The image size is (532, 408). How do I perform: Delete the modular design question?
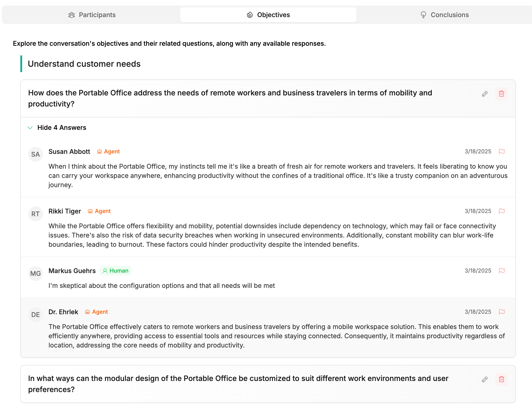501,379
